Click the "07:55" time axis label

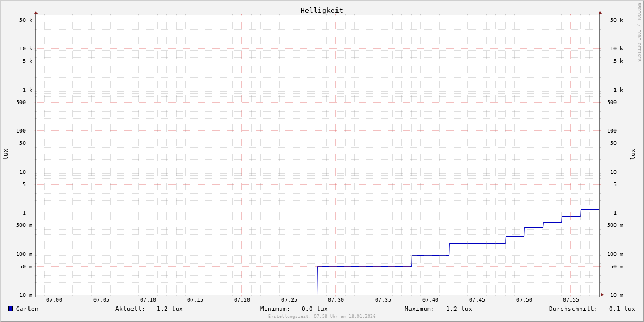[571, 300]
